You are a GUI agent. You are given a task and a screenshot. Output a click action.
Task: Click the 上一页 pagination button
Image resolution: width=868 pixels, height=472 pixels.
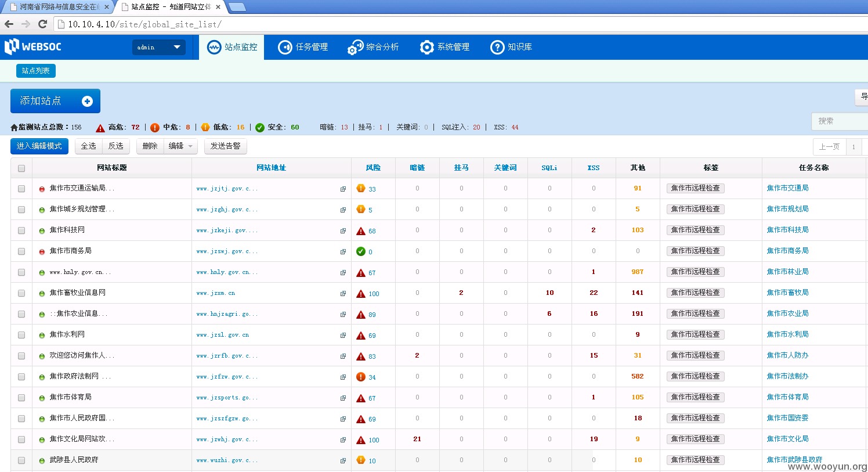pos(829,147)
